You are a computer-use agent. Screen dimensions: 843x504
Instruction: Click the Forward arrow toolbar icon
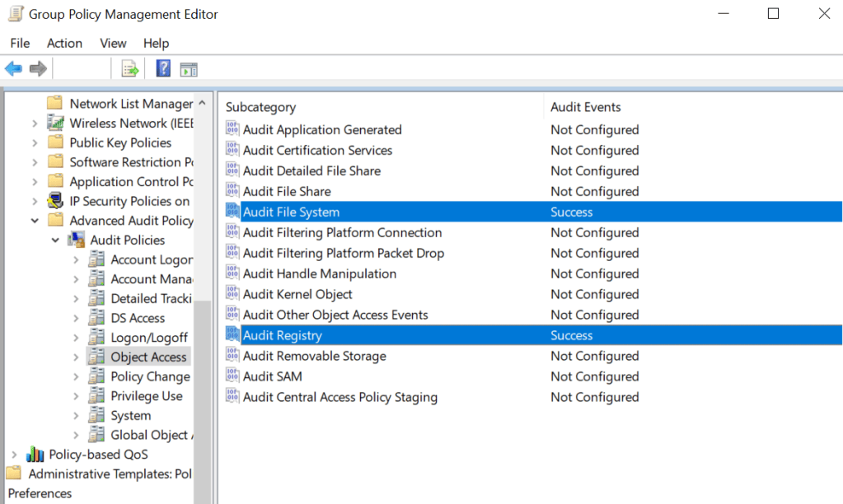coord(38,69)
